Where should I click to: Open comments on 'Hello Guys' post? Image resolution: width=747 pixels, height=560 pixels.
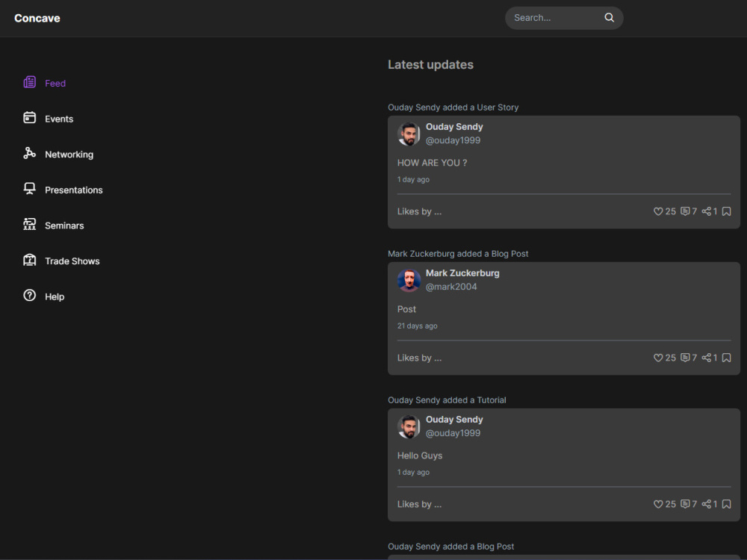[x=685, y=504]
